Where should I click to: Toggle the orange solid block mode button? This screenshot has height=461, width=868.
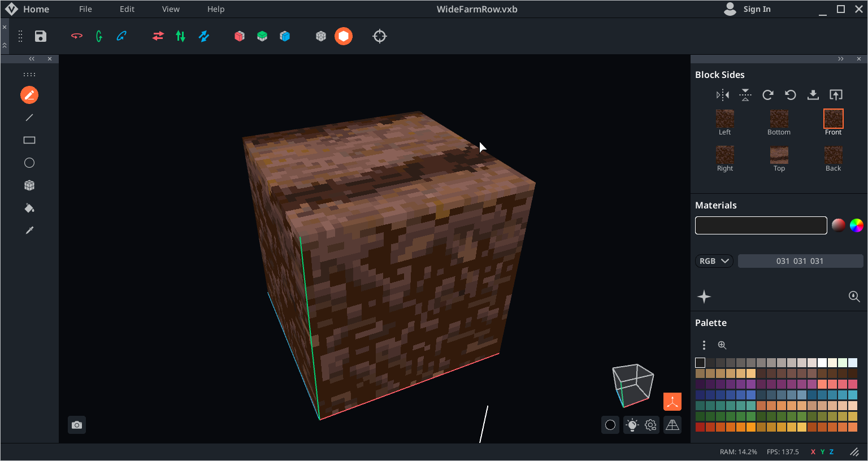click(x=344, y=36)
